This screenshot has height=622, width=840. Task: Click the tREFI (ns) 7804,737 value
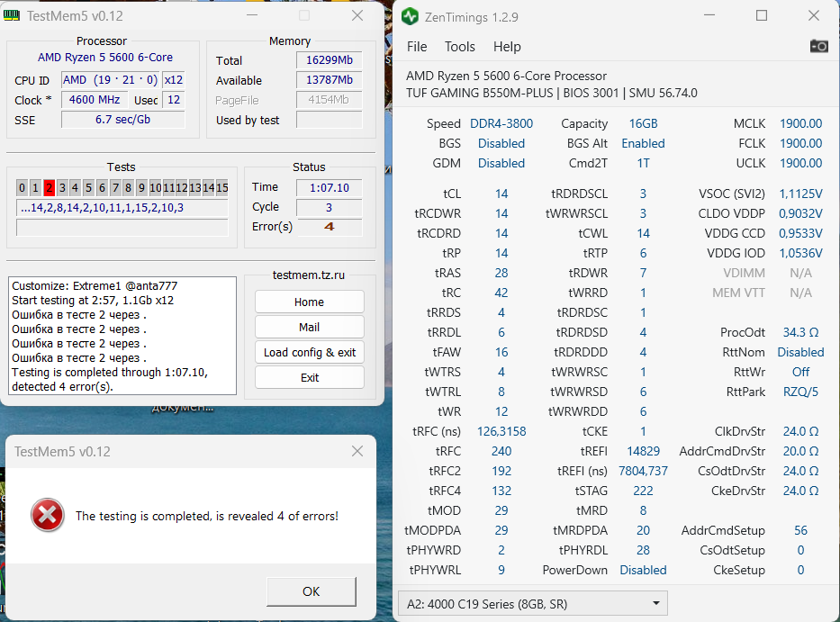click(x=643, y=472)
